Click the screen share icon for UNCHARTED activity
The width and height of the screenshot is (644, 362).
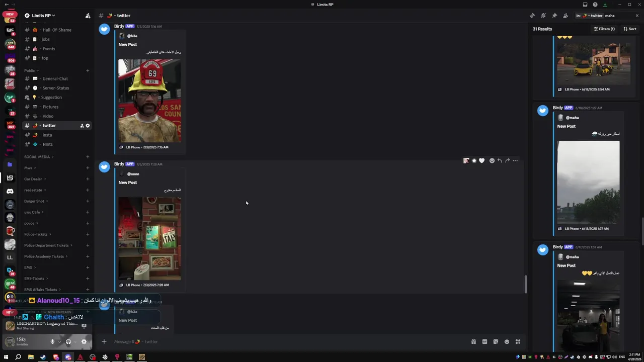pos(84,326)
